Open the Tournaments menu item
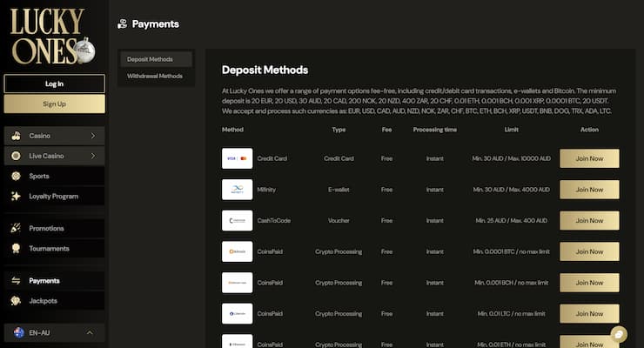The width and height of the screenshot is (644, 348). 54,248
